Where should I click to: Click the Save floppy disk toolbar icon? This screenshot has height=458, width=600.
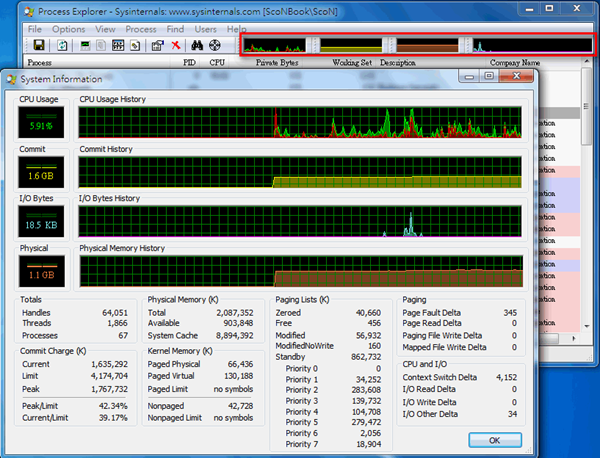click(38, 46)
